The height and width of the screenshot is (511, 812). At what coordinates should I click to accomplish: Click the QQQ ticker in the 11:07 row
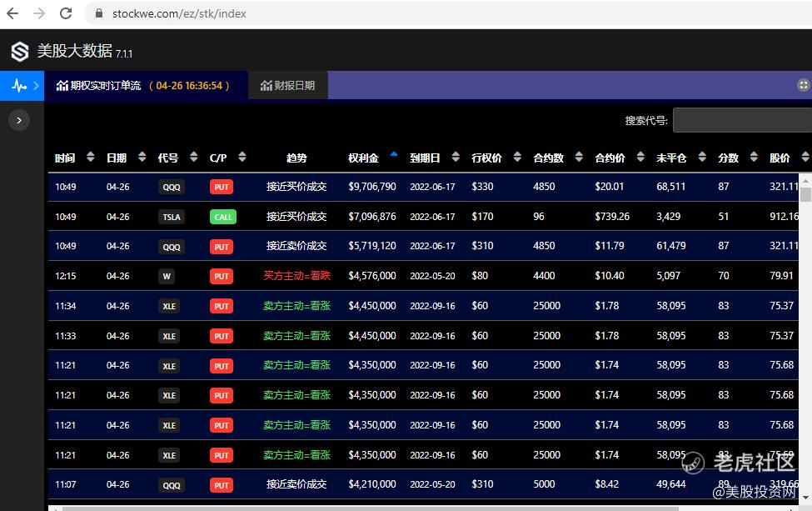[172, 485]
